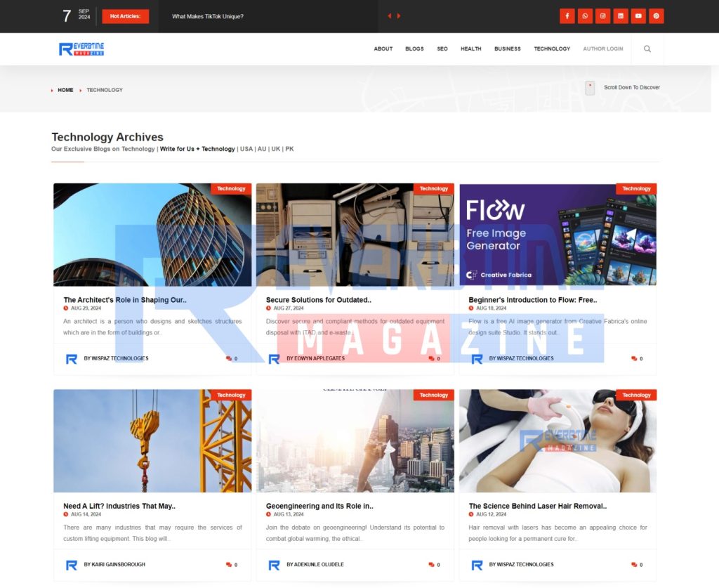719x588 pixels.
Task: Open the search magnifier icon
Action: [x=647, y=49]
